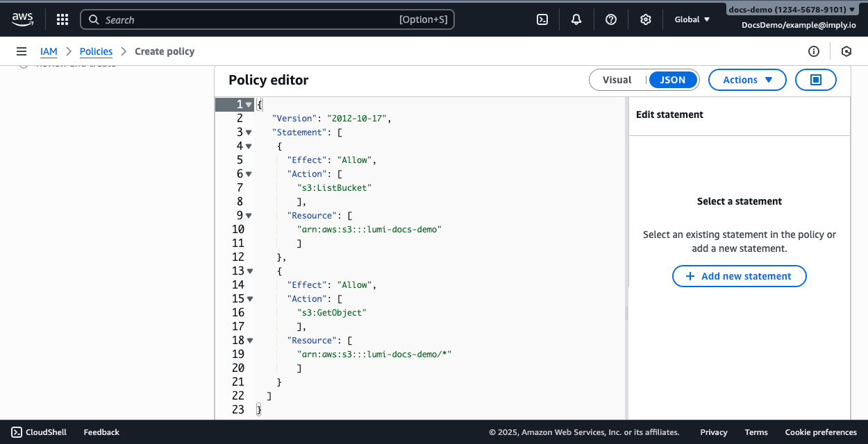Viewport: 868px width, 444px height.
Task: Collapse the Resource array at line 9
Action: (x=249, y=216)
